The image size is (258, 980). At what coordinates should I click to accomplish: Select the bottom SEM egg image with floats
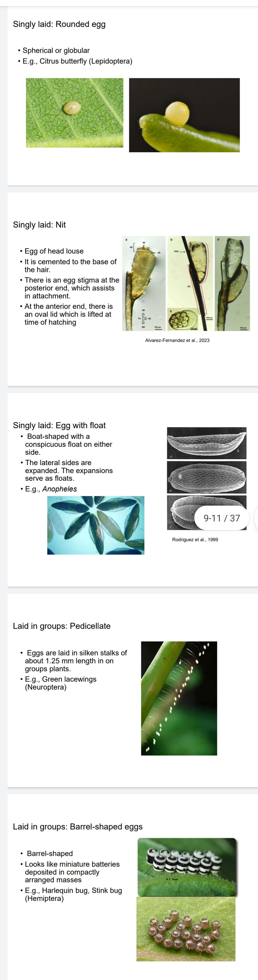pyautogui.click(x=207, y=512)
